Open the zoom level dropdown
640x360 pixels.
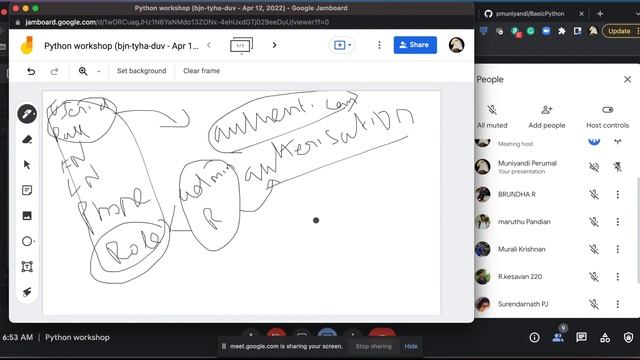[x=99, y=71]
